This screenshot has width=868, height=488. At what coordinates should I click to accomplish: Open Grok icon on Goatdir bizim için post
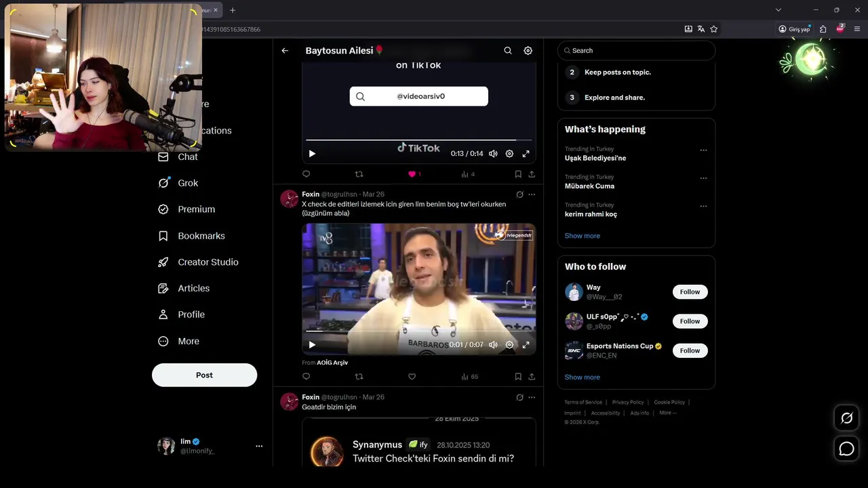click(519, 397)
